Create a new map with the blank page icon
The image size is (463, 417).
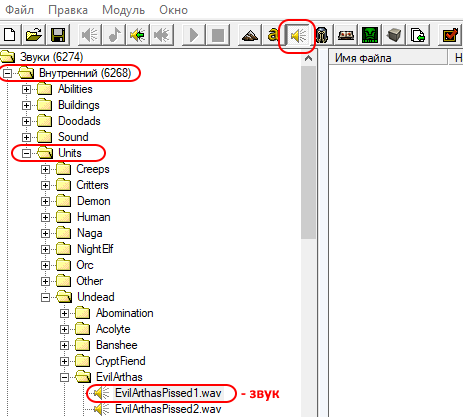coord(10,35)
